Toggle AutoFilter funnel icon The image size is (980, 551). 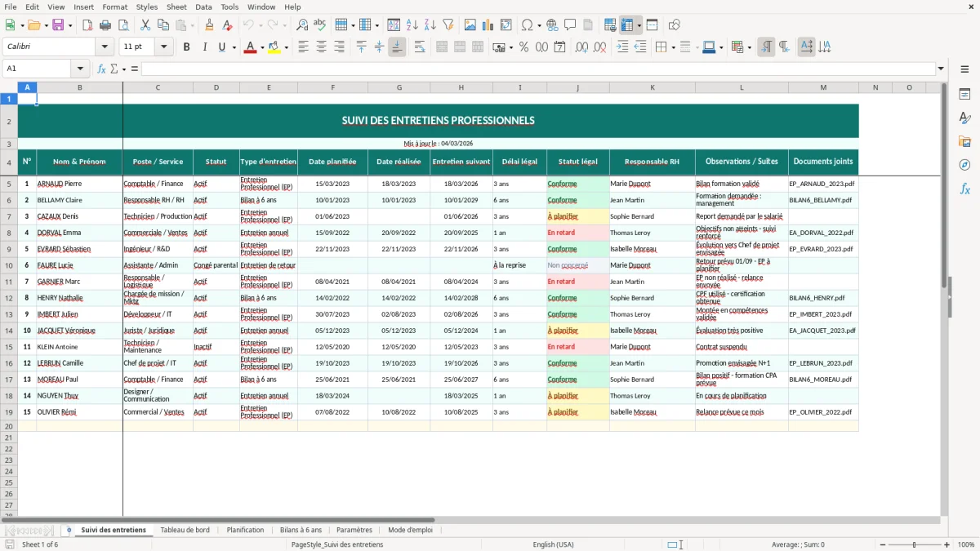(448, 25)
